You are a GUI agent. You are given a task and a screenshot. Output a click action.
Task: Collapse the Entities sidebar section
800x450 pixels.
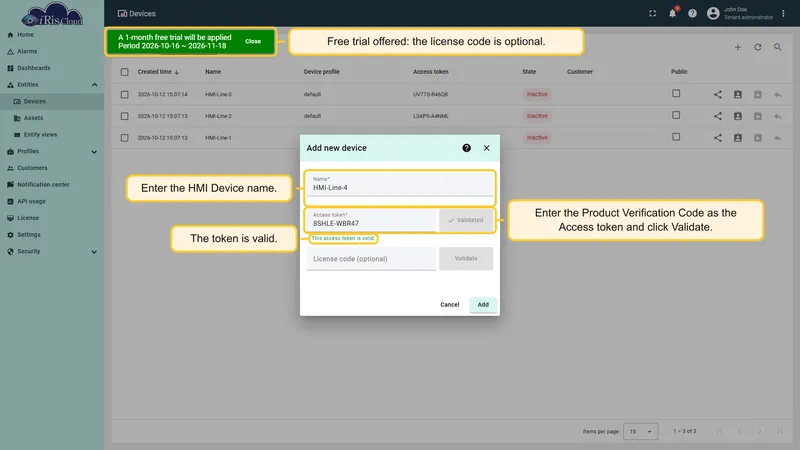94,85
